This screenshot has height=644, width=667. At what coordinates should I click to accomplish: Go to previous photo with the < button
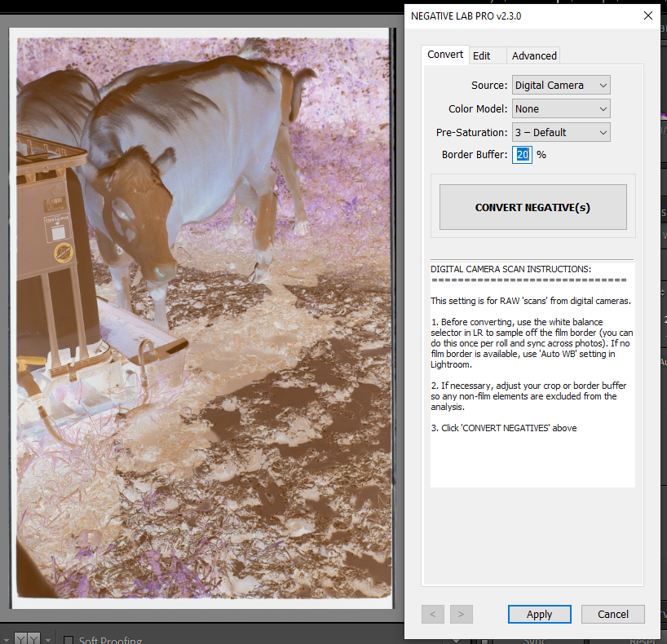tap(433, 614)
